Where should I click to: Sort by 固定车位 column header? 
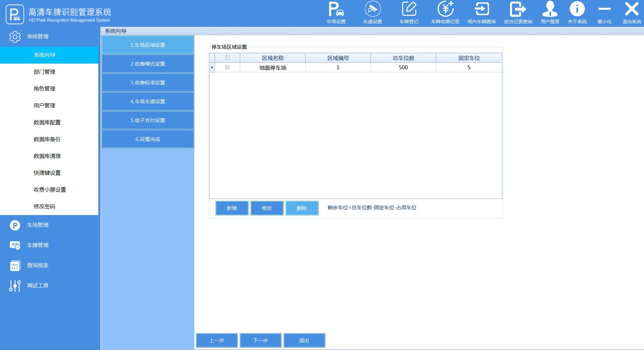tap(469, 58)
